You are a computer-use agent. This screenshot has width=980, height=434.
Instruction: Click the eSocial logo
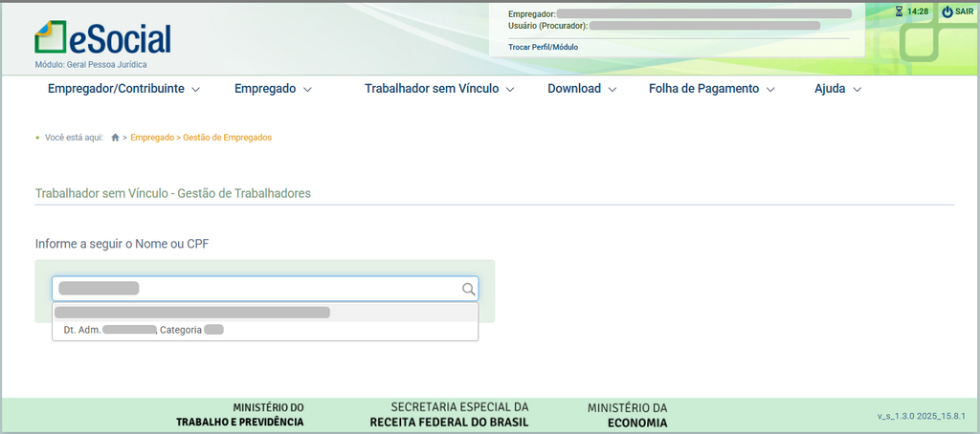(102, 38)
